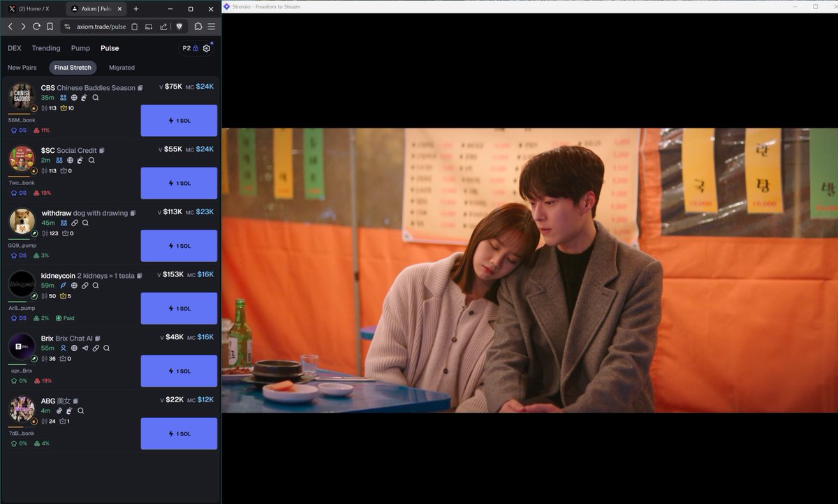The image size is (838, 504).
Task: Open the Brix Telegram icon
Action: pyautogui.click(x=85, y=348)
